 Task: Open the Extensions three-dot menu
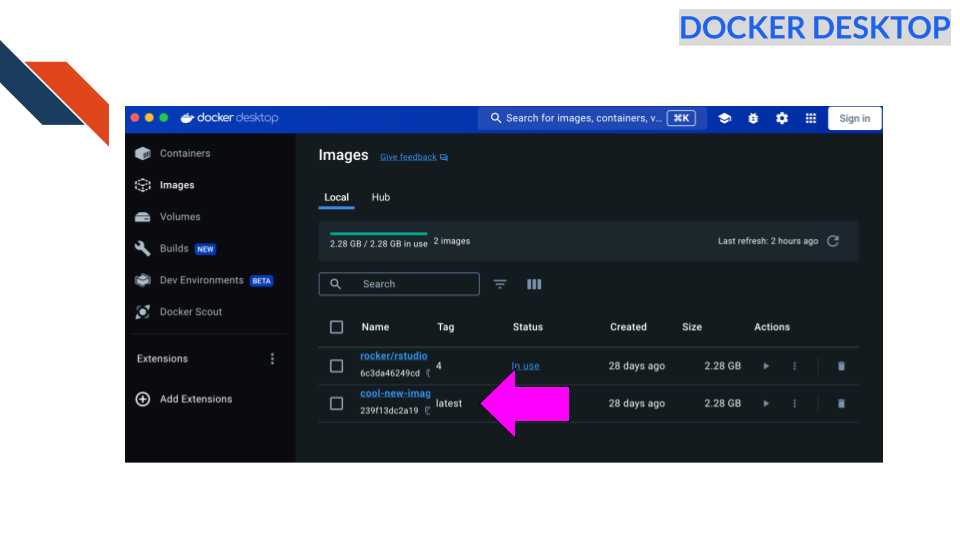272,359
